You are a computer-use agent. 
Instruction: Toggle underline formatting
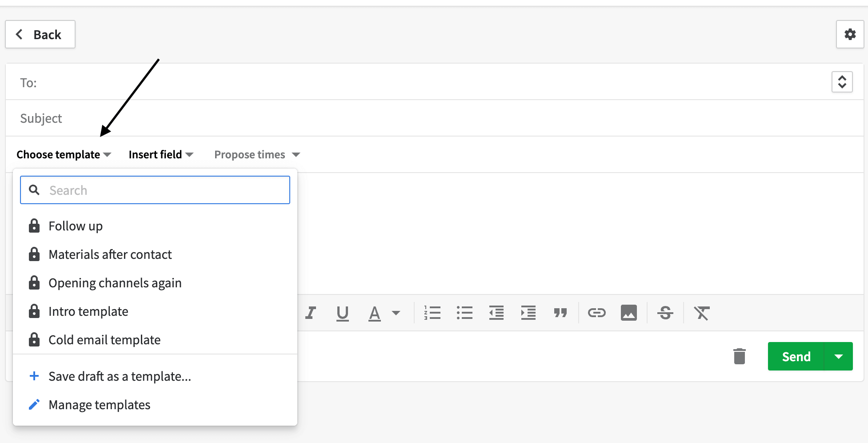pos(342,313)
